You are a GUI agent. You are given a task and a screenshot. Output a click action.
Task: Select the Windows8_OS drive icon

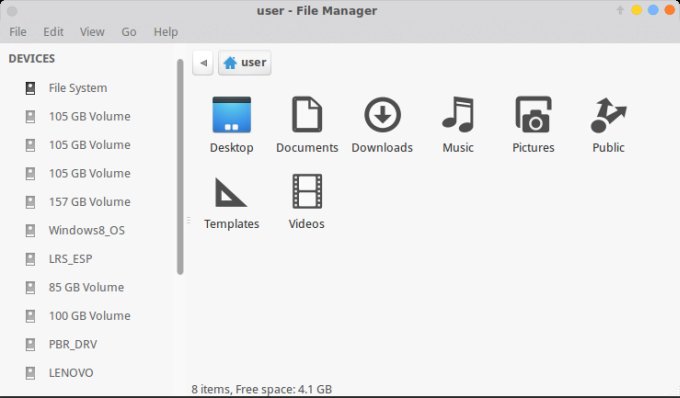pos(30,230)
